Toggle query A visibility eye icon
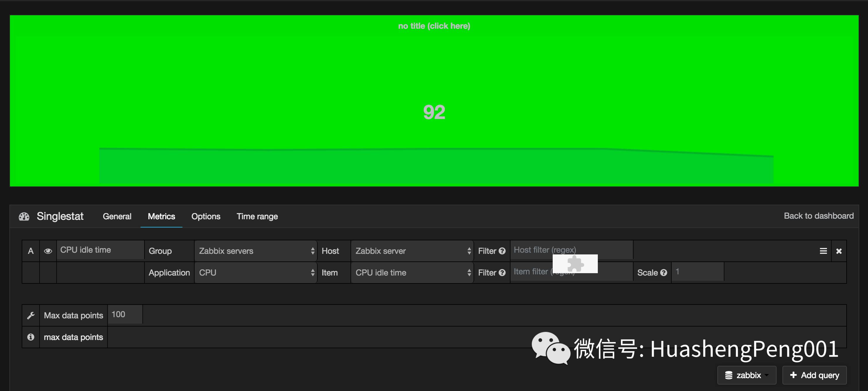 48,251
